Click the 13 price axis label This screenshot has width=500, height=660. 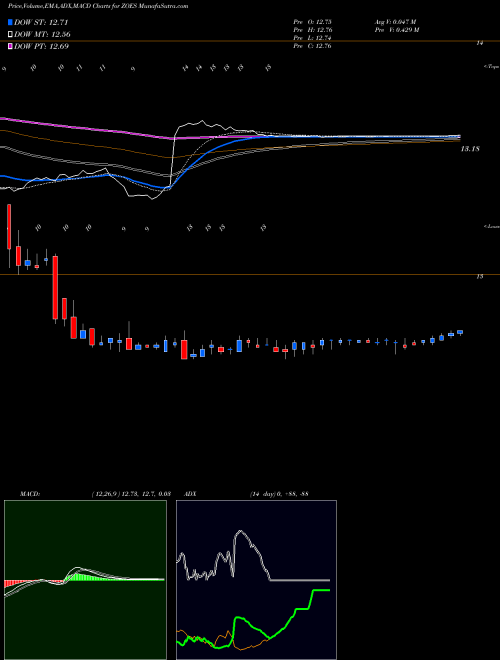point(479,277)
